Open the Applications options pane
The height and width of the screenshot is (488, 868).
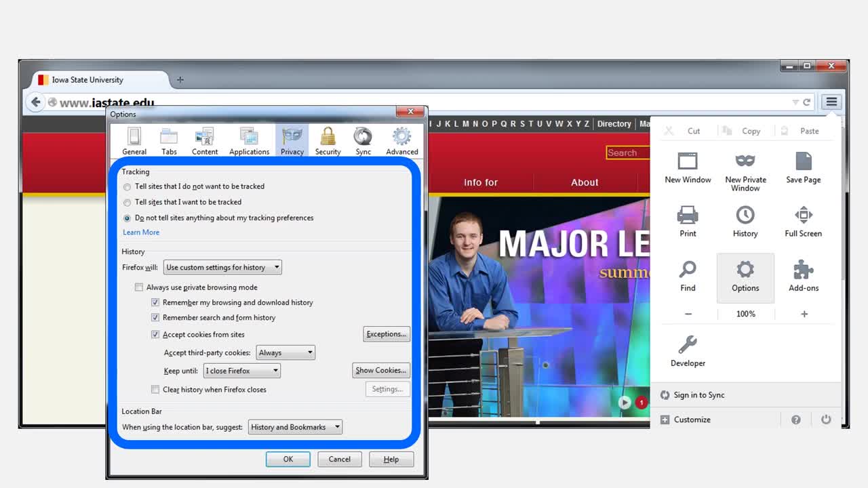point(249,141)
